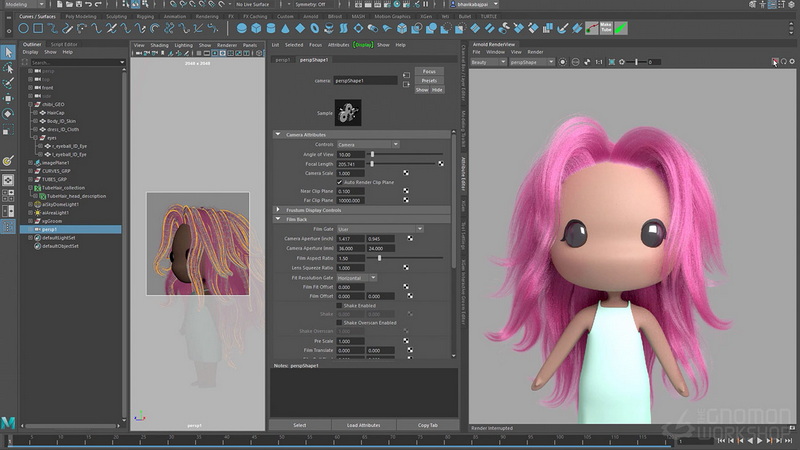Click the Open Scene folder icon

click(69, 4)
